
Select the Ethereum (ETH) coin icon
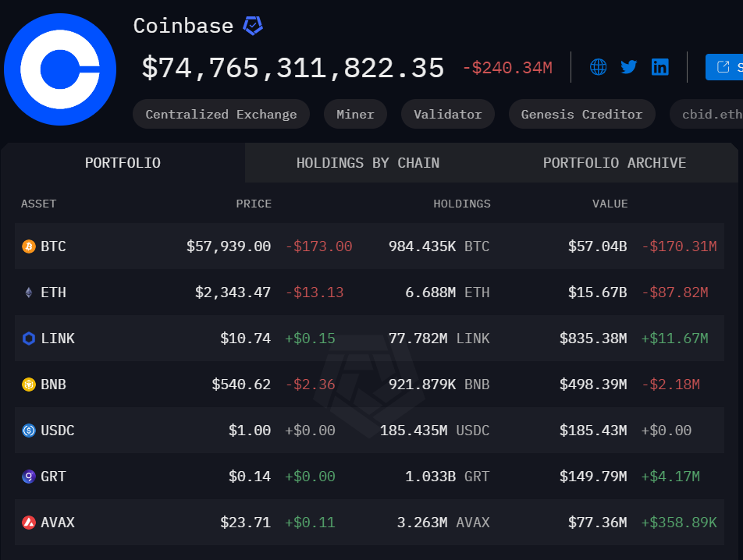[x=27, y=292]
